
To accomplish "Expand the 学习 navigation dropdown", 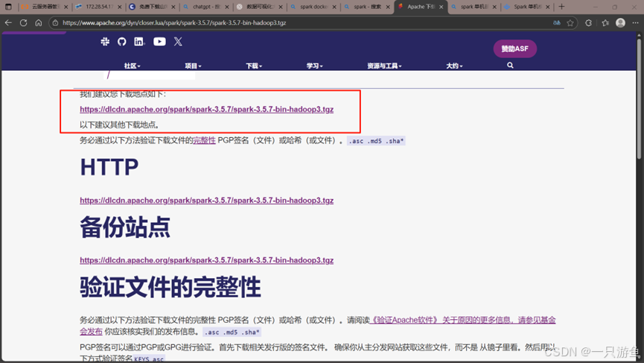I will point(315,66).
